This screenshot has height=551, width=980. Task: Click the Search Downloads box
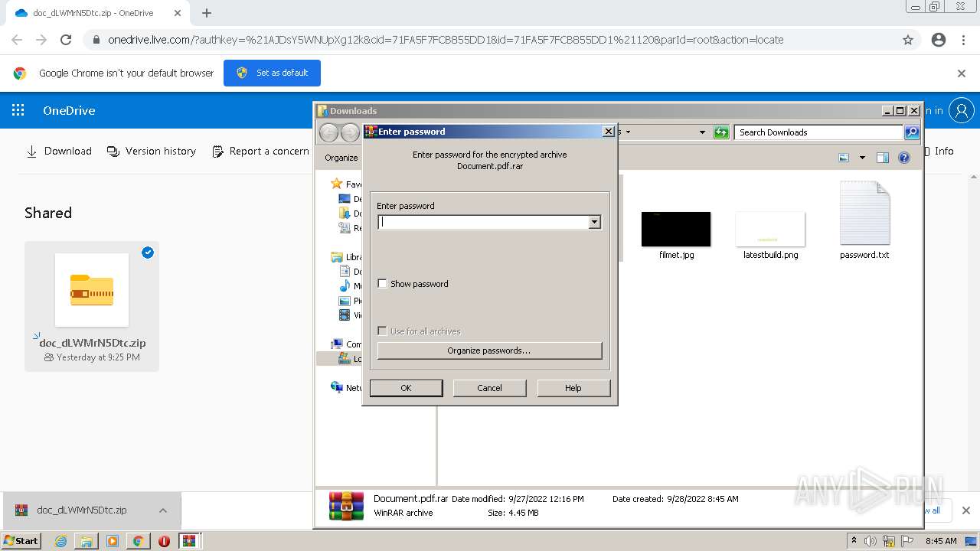(x=818, y=132)
